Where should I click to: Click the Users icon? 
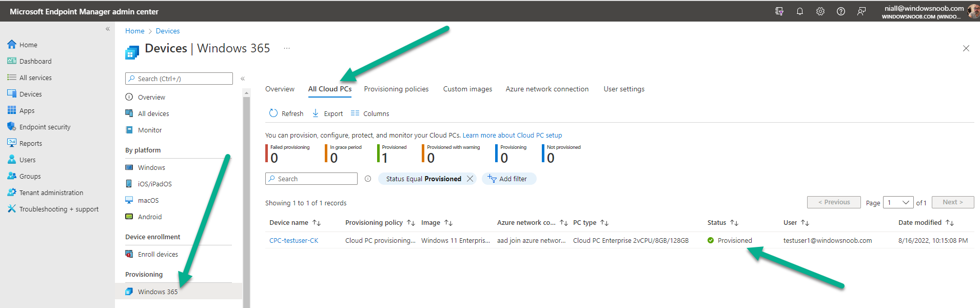click(x=12, y=160)
